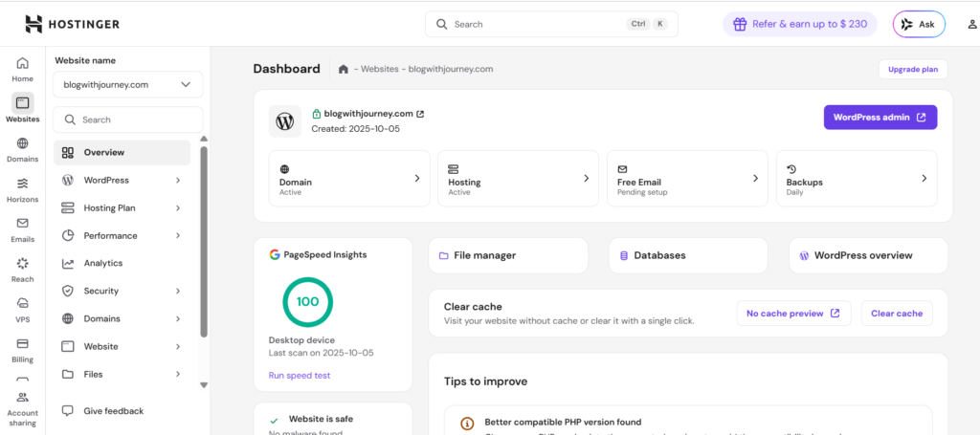Click the Ask AI button
This screenshot has width=980, height=435.
[919, 24]
